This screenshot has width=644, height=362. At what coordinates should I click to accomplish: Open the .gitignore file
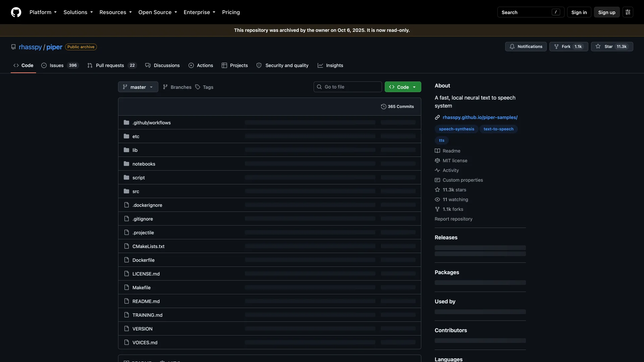click(143, 219)
